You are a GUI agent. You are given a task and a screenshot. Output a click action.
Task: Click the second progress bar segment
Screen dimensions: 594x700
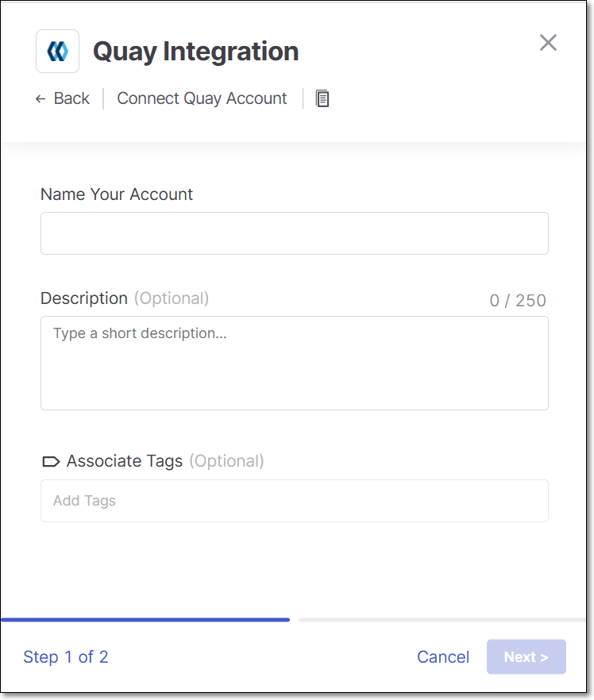pos(442,620)
